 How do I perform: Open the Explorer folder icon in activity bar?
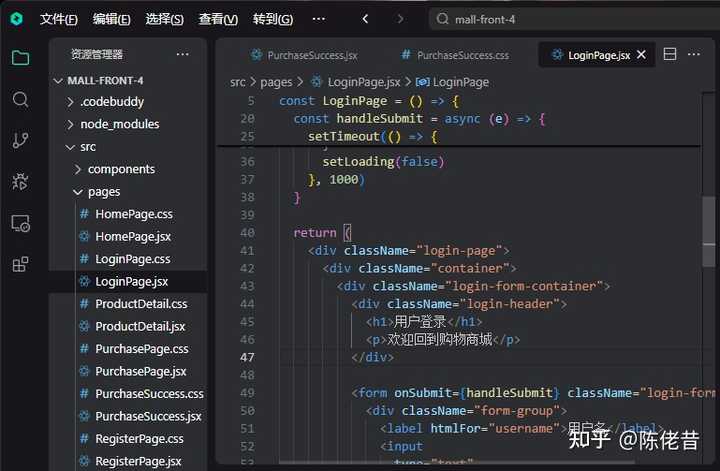[20, 57]
